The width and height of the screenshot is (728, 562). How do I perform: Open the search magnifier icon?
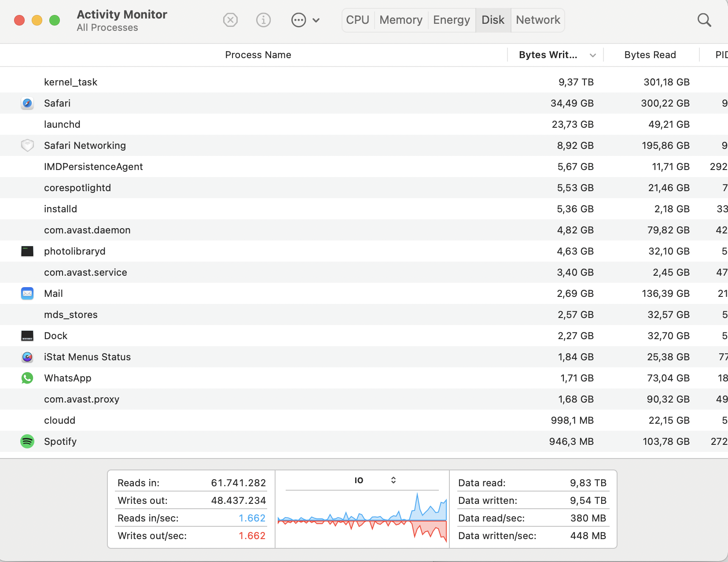coord(704,20)
